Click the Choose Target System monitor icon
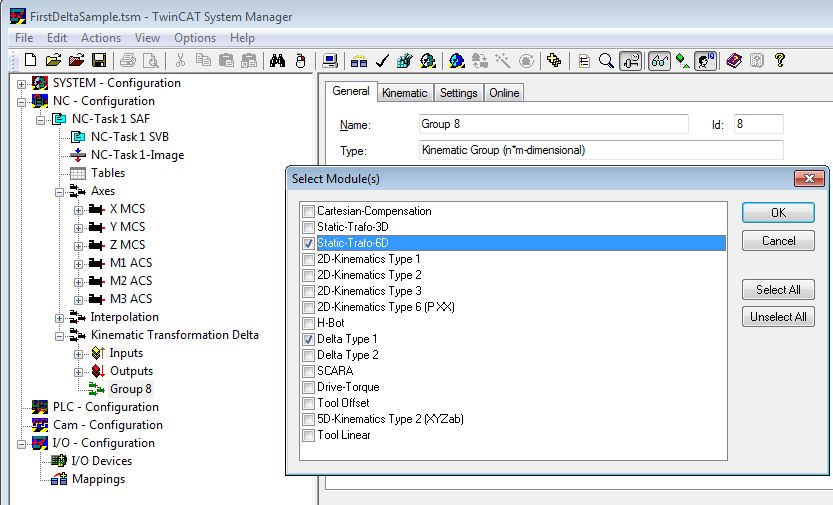 330,61
